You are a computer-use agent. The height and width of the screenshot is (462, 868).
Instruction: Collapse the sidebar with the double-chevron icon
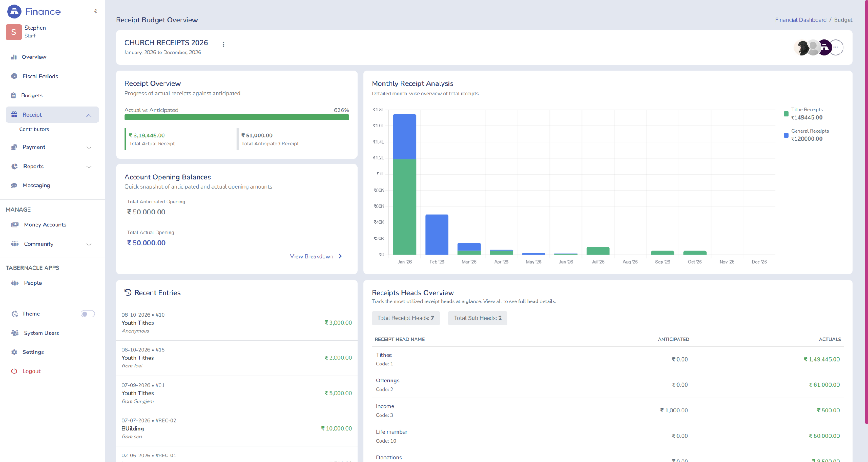pyautogui.click(x=96, y=11)
